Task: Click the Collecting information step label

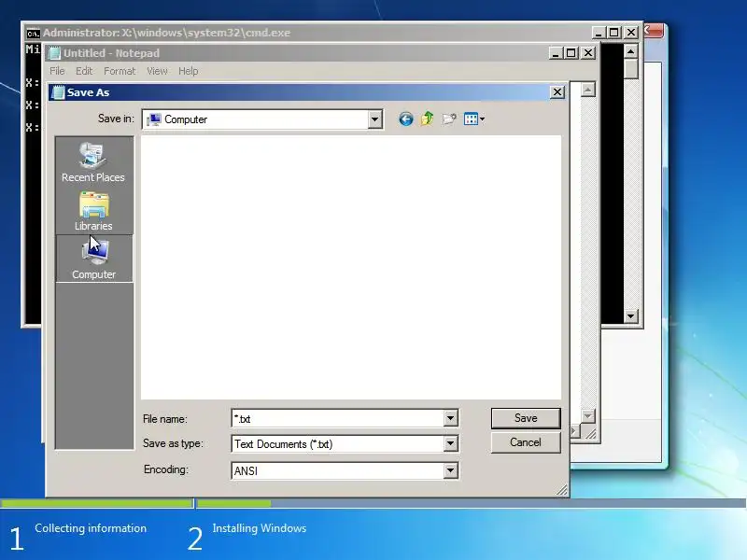Action: [x=91, y=528]
